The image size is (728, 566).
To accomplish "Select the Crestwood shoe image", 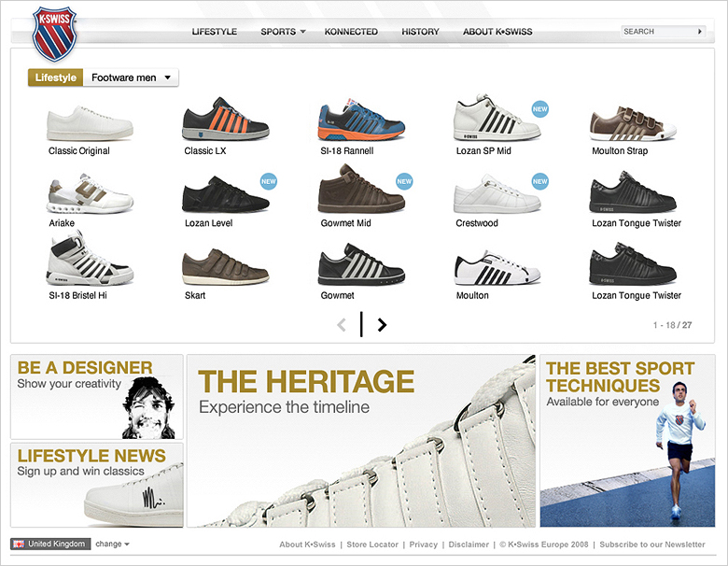I will (x=497, y=193).
